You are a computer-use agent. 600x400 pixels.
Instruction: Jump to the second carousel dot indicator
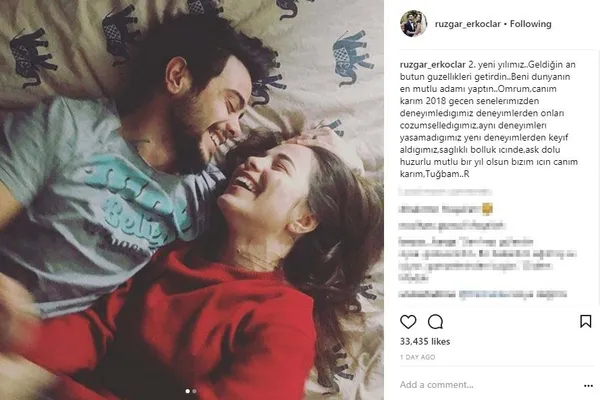coord(194,391)
